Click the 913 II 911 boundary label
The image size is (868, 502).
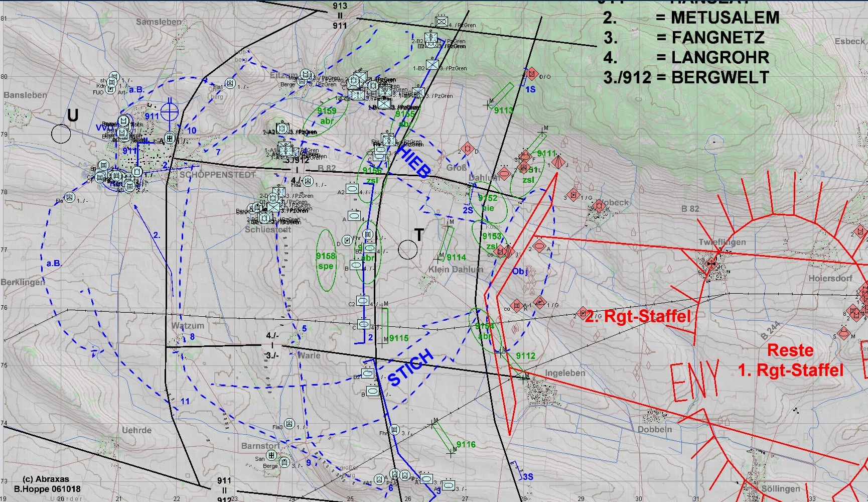340,16
